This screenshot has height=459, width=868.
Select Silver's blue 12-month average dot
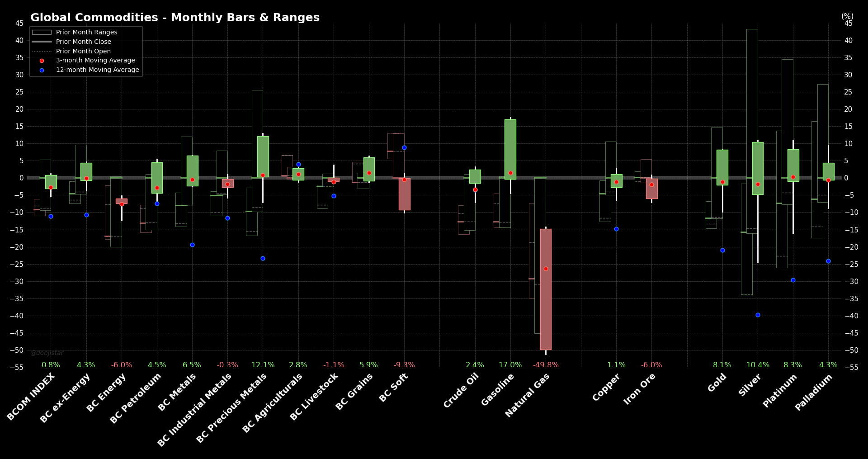coord(758,315)
